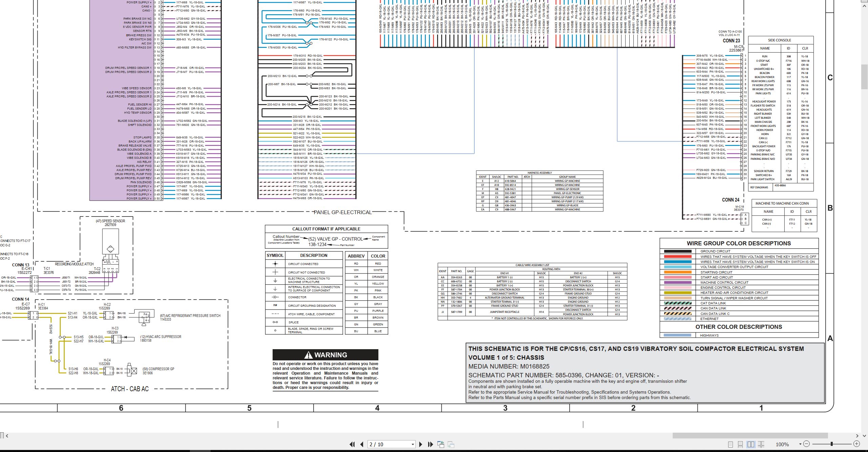Image resolution: width=868 pixels, height=452 pixels.
Task: Click the black GROUND CIRCUIT color swatch
Action: pyautogui.click(x=677, y=251)
